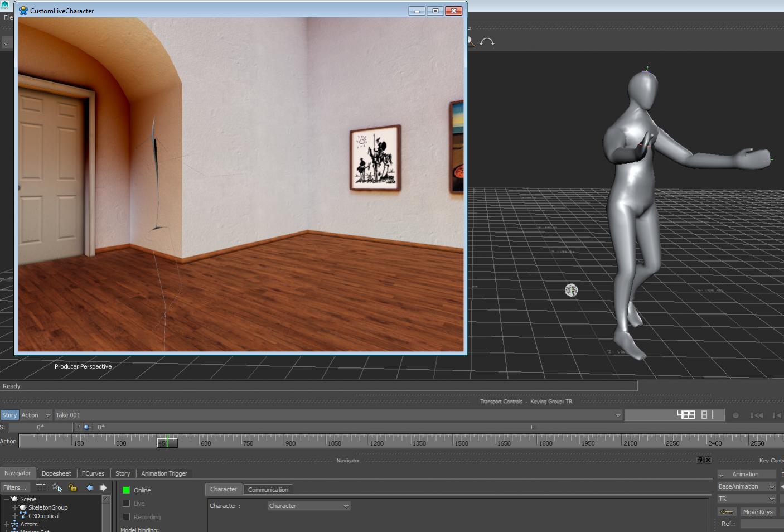
Task: Open the BaseAnimation layer dropdown
Action: click(x=747, y=486)
